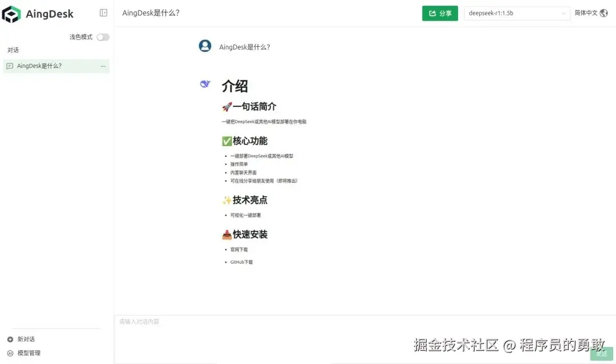Screen dimensions: 616x364
Task: Click the 介绍 heading in the reply
Action: [235, 86]
